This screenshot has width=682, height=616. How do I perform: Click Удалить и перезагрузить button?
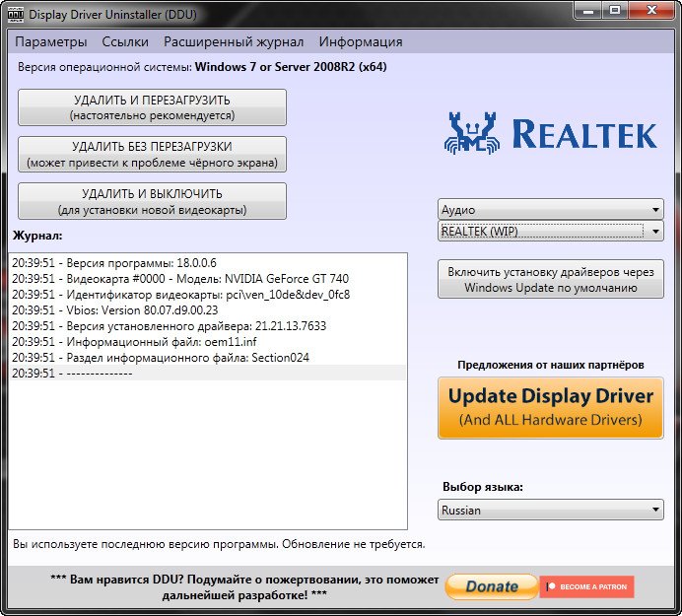coord(152,107)
